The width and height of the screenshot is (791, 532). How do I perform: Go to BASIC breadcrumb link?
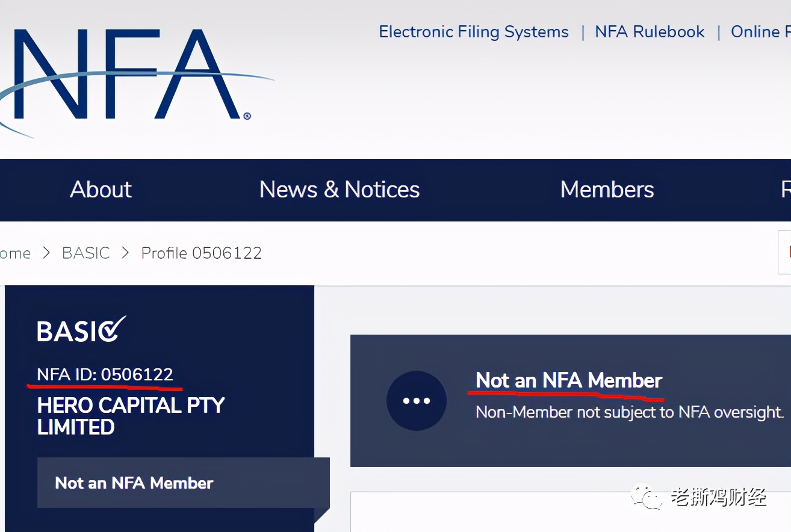click(x=86, y=253)
